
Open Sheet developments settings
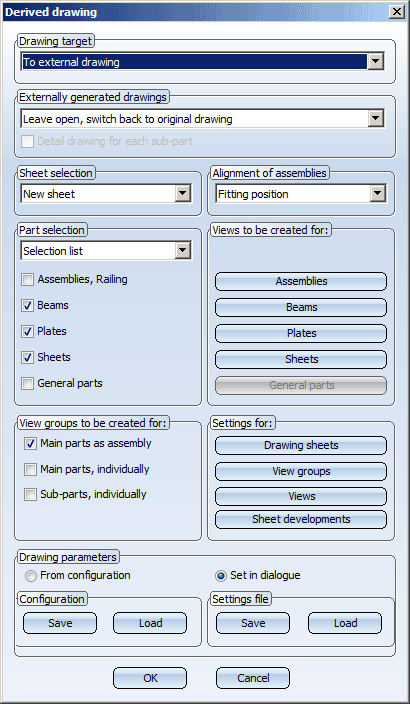(x=301, y=519)
